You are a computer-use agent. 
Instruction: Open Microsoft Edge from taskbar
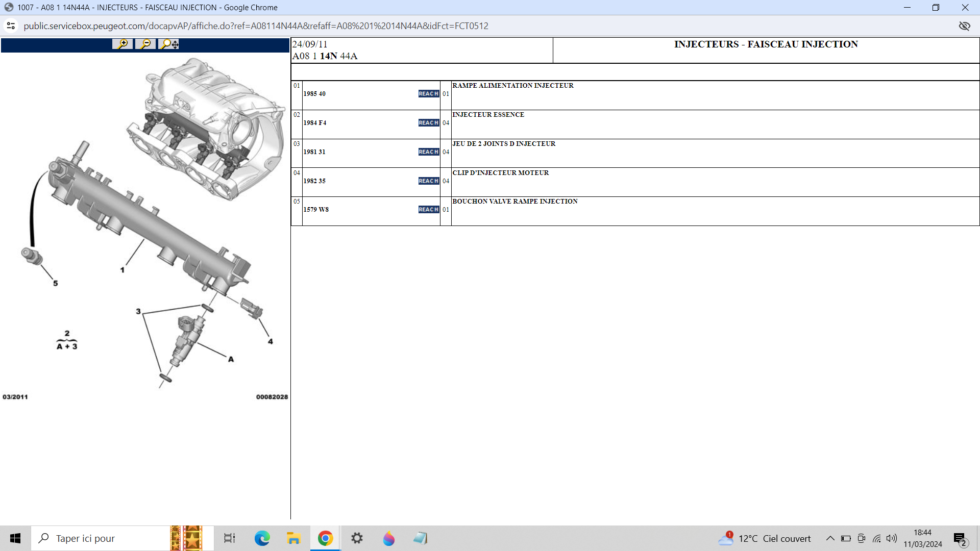click(262, 538)
